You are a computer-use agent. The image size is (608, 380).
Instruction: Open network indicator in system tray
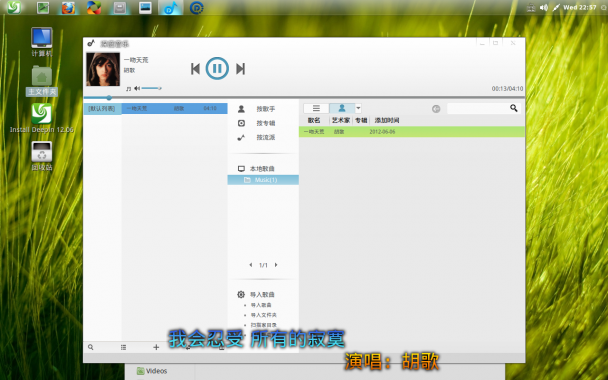tap(531, 7)
